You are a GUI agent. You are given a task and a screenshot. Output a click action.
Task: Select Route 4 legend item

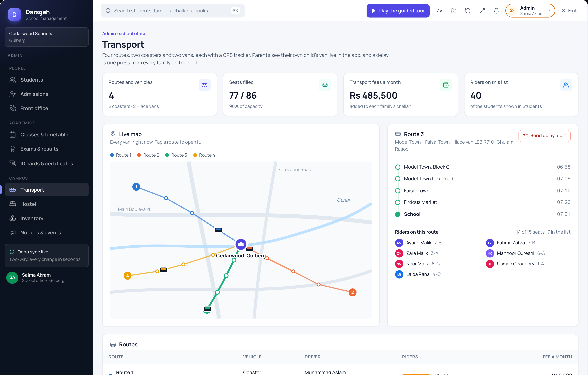coord(204,155)
